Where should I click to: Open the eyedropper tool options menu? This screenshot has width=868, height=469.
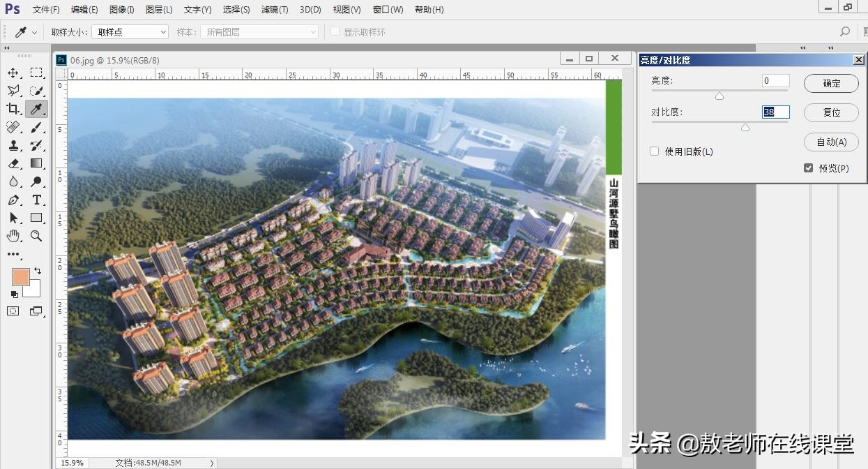(x=33, y=31)
